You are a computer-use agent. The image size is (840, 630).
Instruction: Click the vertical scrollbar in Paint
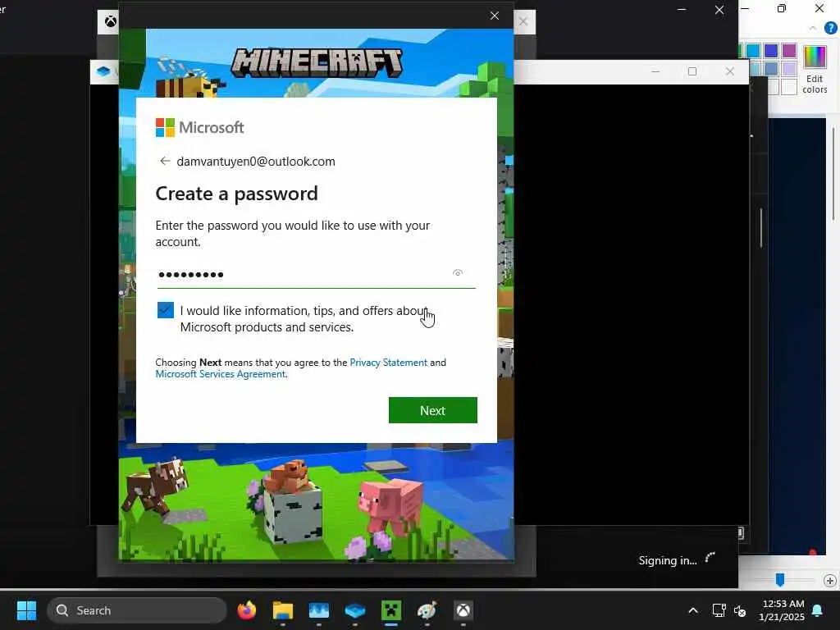coord(833,174)
